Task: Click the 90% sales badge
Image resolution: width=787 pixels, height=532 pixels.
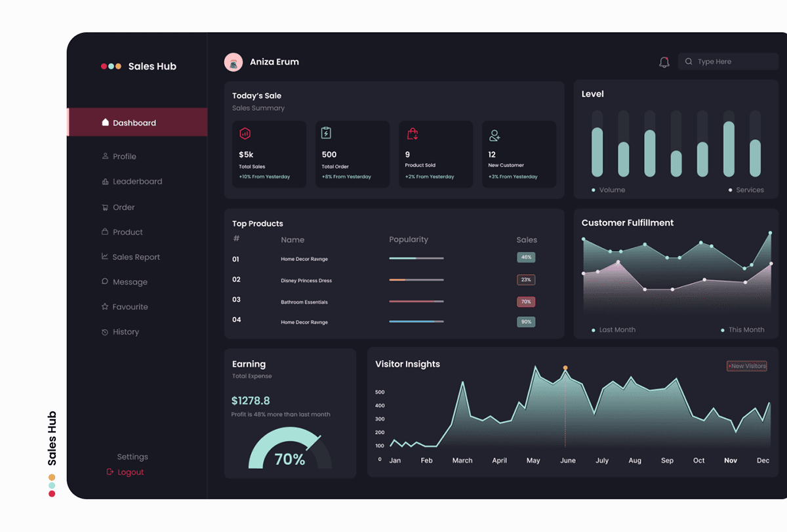Action: [x=526, y=322]
